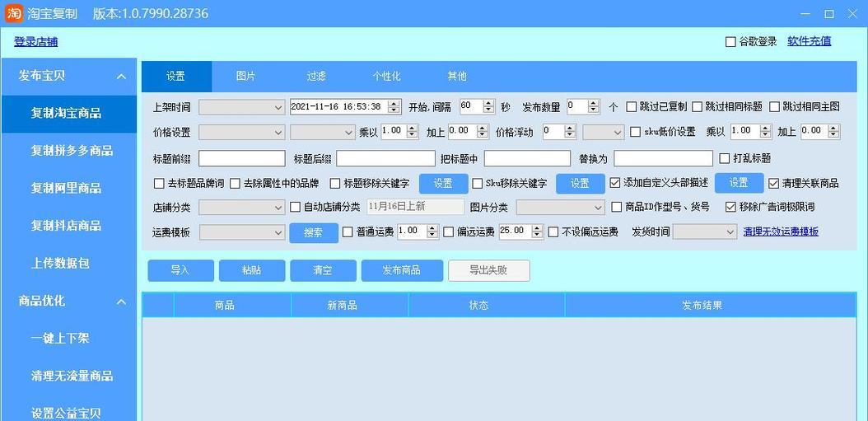The image size is (868, 421).
Task: Open the 上架时间 dropdown
Action: [x=242, y=107]
